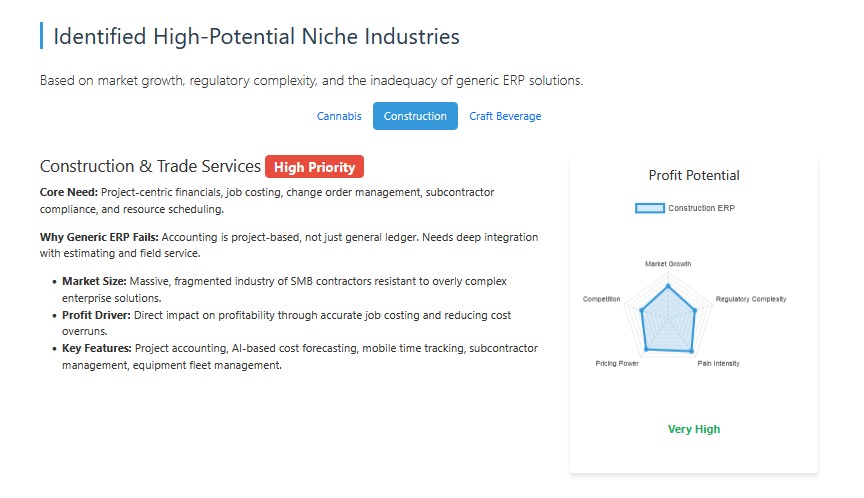Select the Construction tab
Viewport: 864px width, 498px height.
click(x=415, y=116)
